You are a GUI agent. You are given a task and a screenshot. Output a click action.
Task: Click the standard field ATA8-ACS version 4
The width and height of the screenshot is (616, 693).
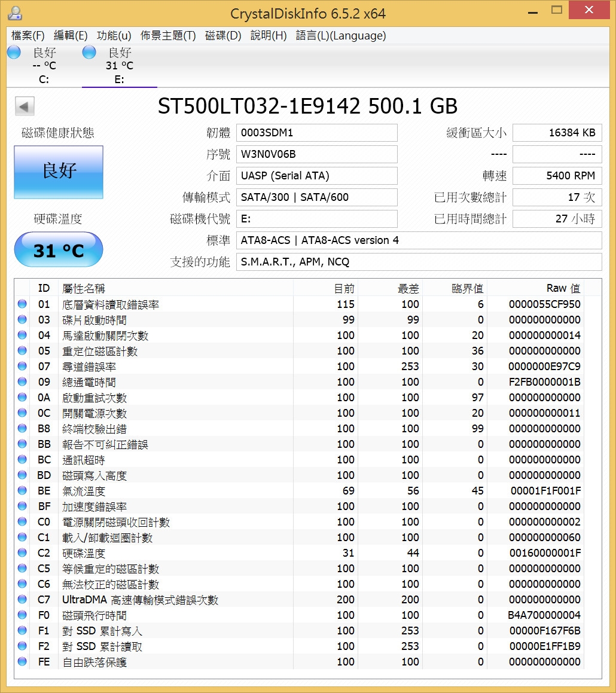pyautogui.click(x=419, y=240)
